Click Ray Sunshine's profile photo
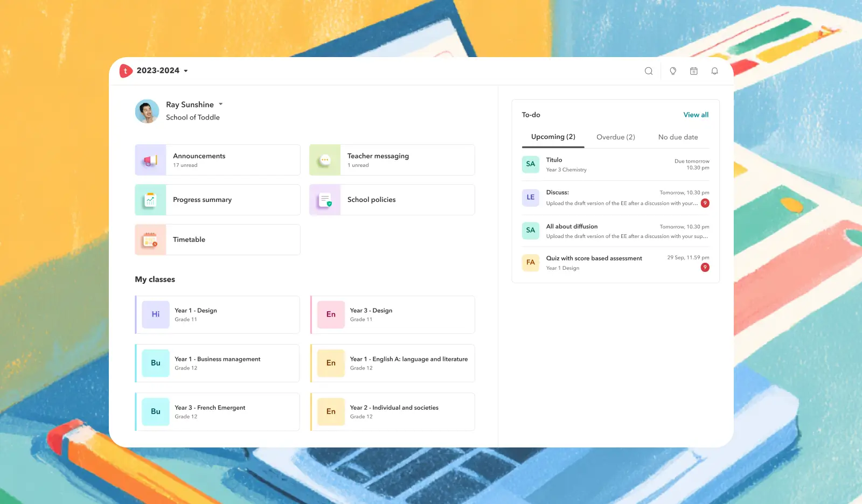The image size is (862, 504). 147,111
